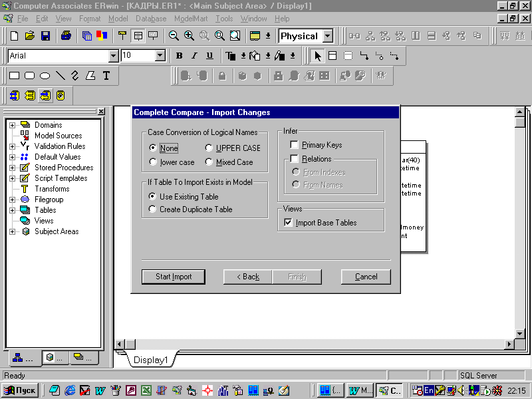Image resolution: width=532 pixels, height=399 pixels.
Task: Select the Transforms item in tree
Action: click(52, 189)
